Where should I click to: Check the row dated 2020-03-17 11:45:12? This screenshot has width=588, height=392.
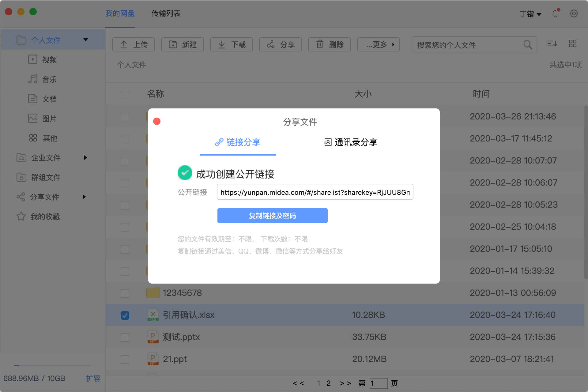tap(125, 139)
